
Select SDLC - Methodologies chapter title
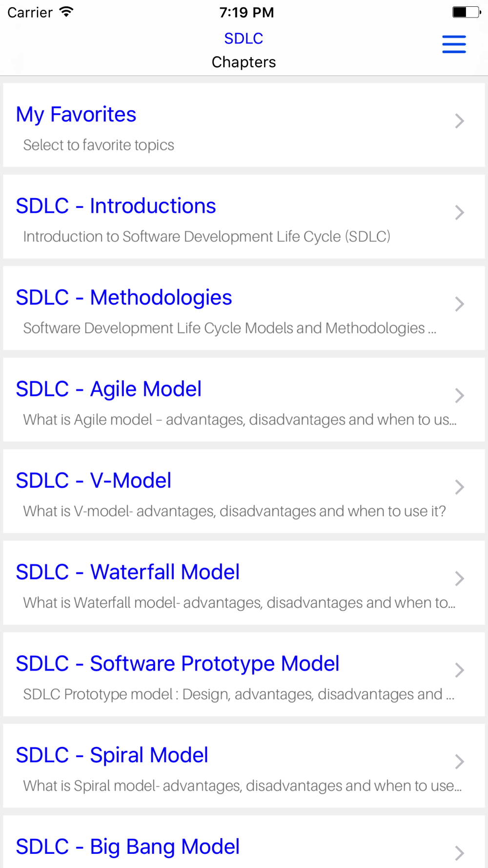(124, 298)
